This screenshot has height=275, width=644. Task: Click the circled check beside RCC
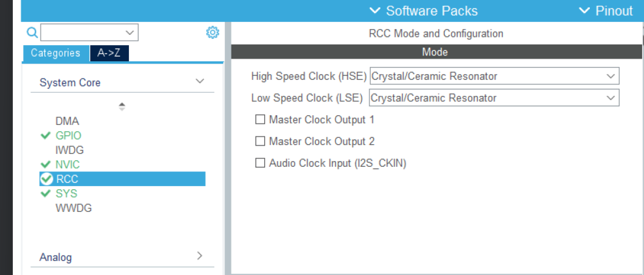pyautogui.click(x=46, y=179)
